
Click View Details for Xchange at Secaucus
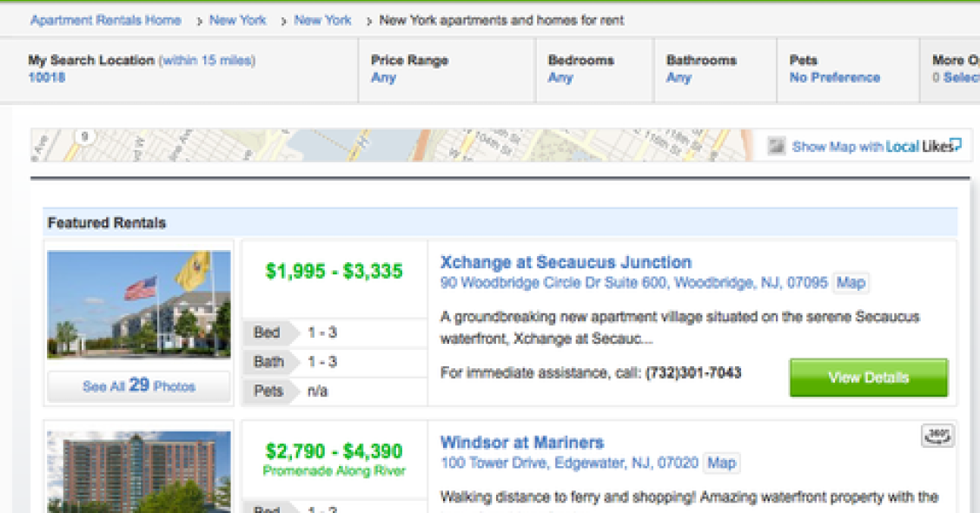coord(869,377)
